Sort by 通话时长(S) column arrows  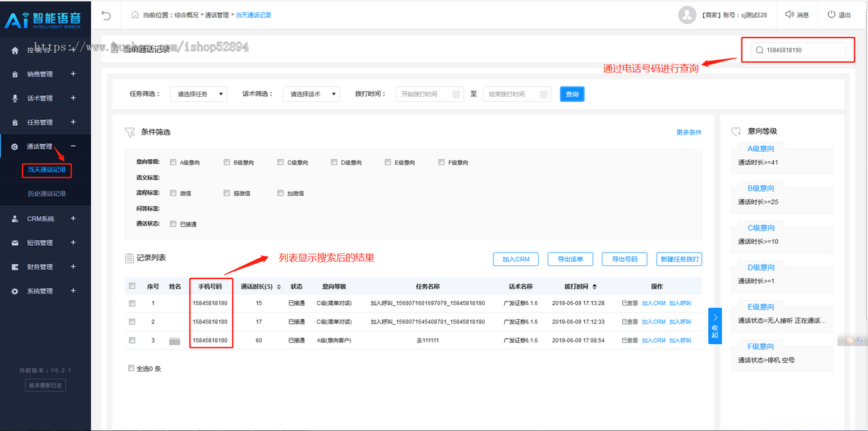coord(281,286)
